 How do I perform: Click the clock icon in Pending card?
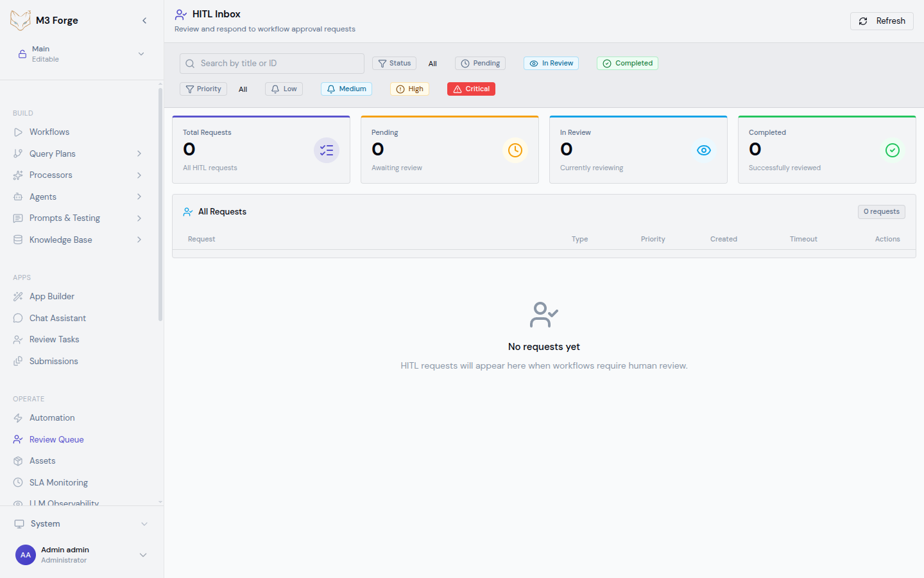tap(515, 150)
